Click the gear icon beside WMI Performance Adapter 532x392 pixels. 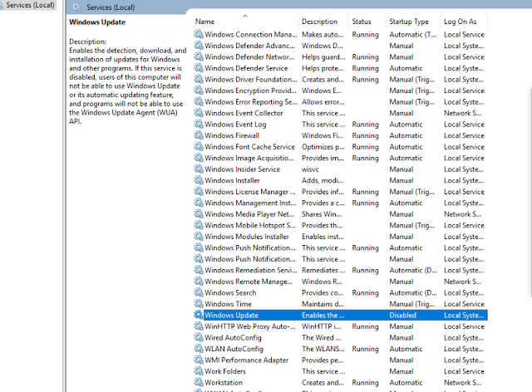point(199,360)
